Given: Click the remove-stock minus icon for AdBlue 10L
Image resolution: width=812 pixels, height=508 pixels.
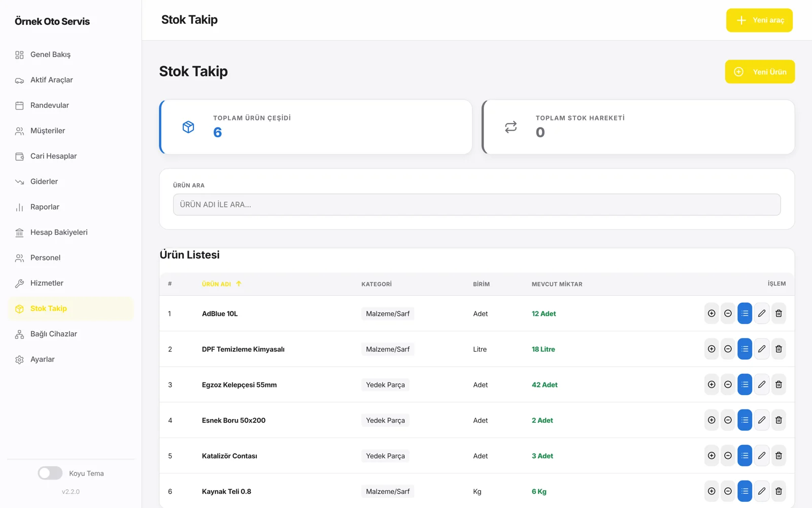Looking at the screenshot, I should click(728, 313).
